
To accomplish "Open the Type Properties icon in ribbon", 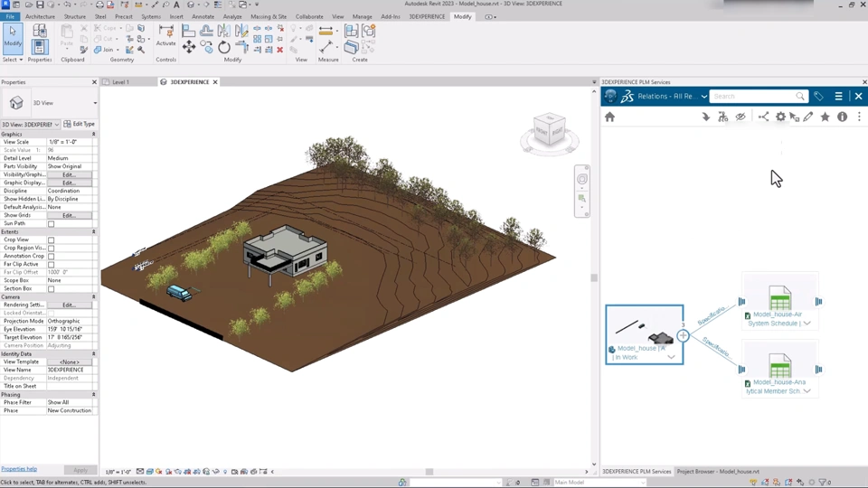I will pyautogui.click(x=40, y=31).
